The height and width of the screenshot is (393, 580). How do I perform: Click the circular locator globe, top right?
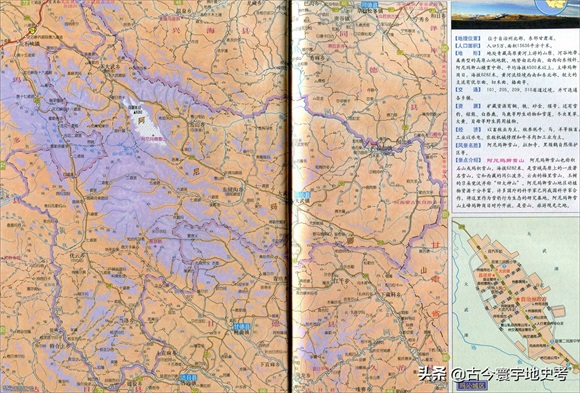pyautogui.click(x=550, y=5)
